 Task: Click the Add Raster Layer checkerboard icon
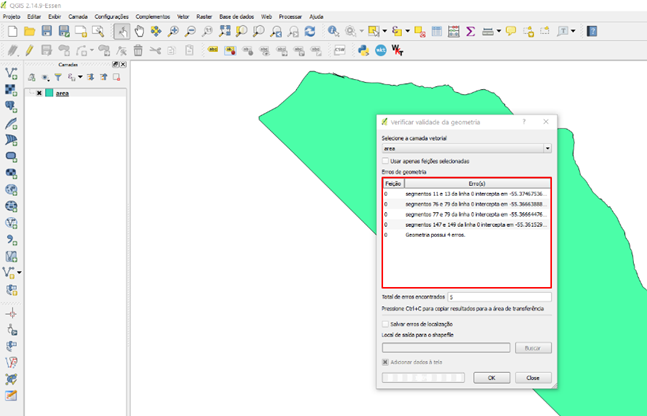(11, 90)
